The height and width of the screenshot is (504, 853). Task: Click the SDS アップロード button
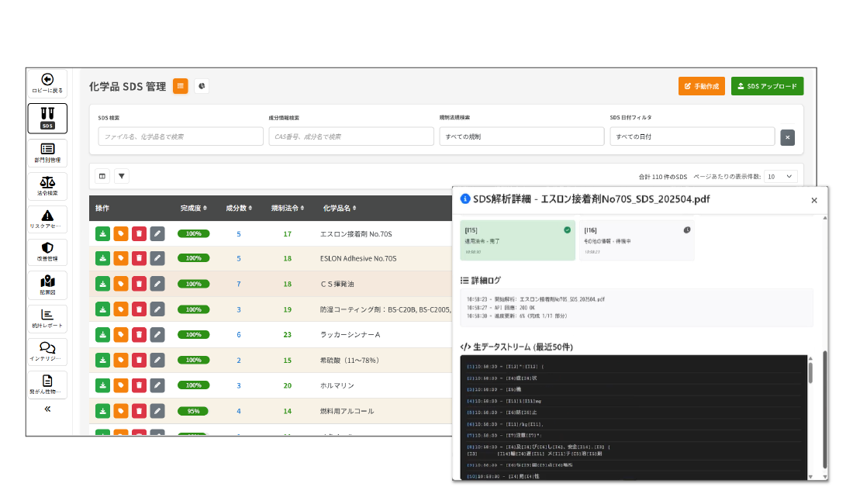pos(767,86)
